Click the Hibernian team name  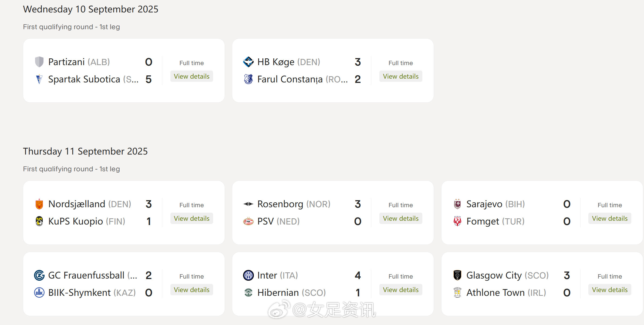point(278,293)
